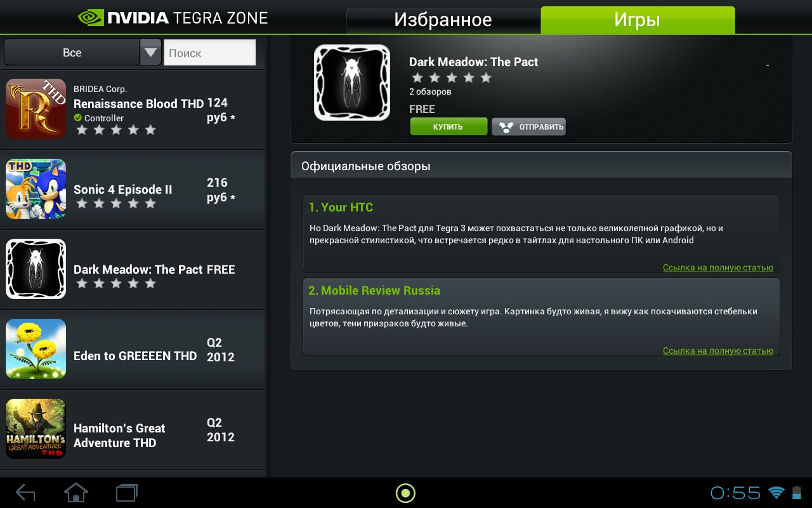Open the Eden to GREEEEN THD sunflower icon
The height and width of the screenshot is (508, 812).
pos(36,349)
